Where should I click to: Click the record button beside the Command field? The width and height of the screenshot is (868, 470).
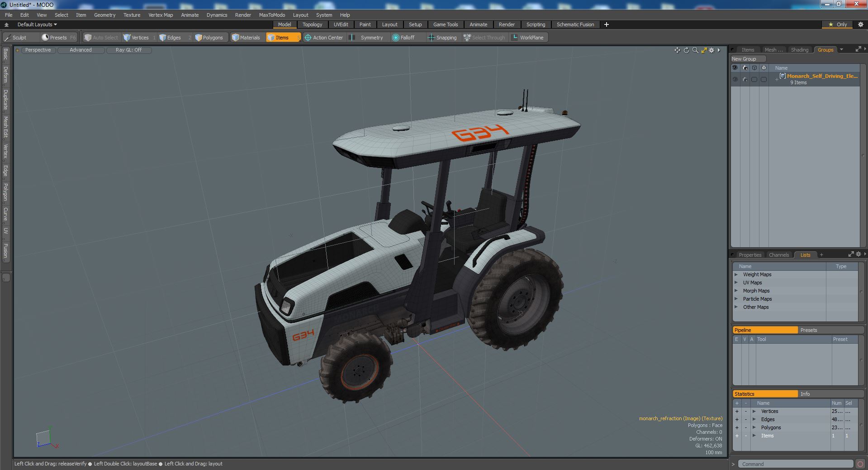pos(860,464)
